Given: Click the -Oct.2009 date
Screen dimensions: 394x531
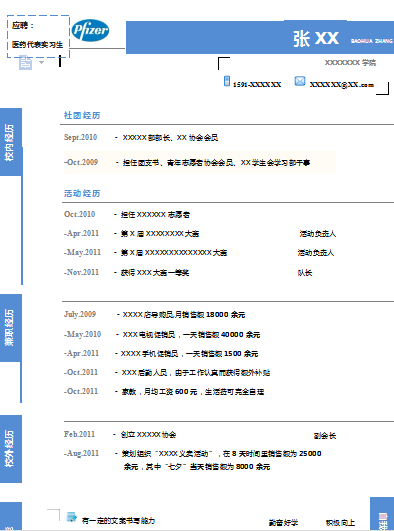Looking at the screenshot, I should 81,162.
